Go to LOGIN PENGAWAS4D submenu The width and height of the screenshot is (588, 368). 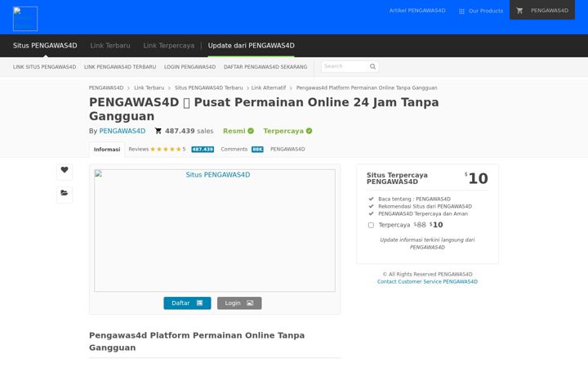tap(189, 67)
